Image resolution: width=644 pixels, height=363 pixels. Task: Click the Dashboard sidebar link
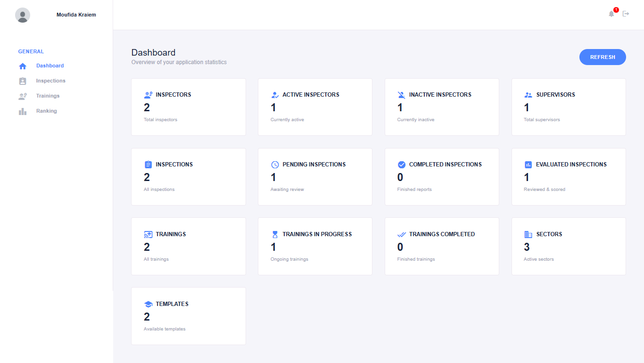tap(50, 66)
